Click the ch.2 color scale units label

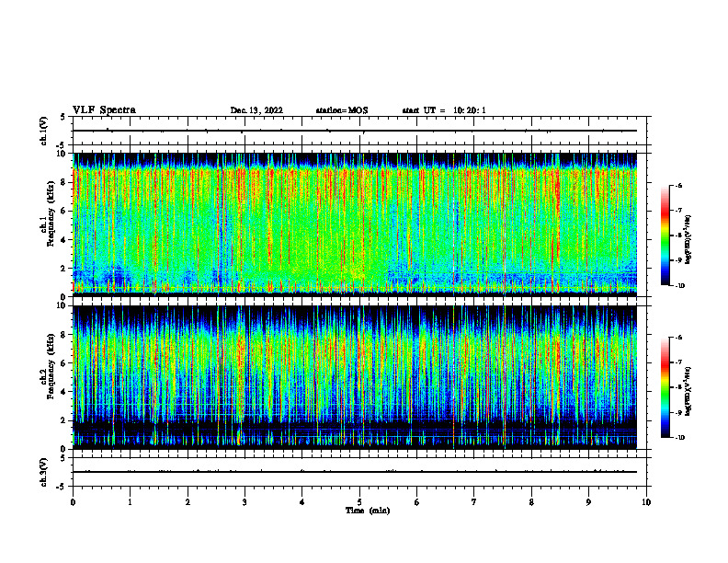pos(688,391)
